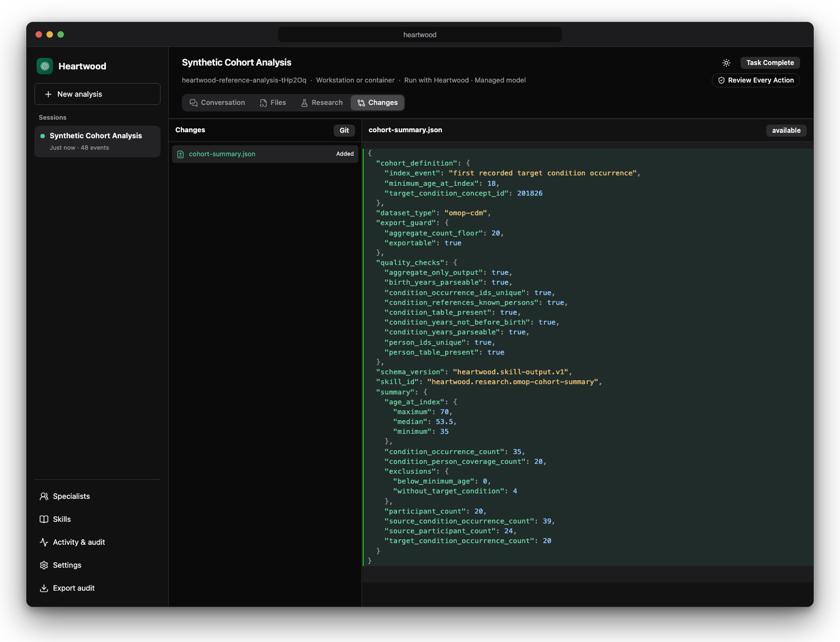Open the Files tab

pos(273,103)
